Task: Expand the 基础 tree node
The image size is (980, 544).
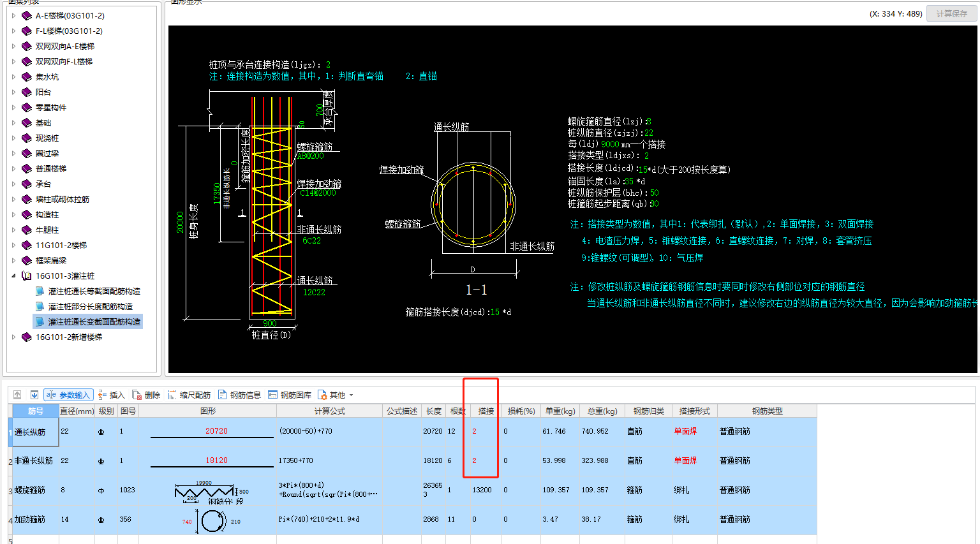Action: point(13,122)
